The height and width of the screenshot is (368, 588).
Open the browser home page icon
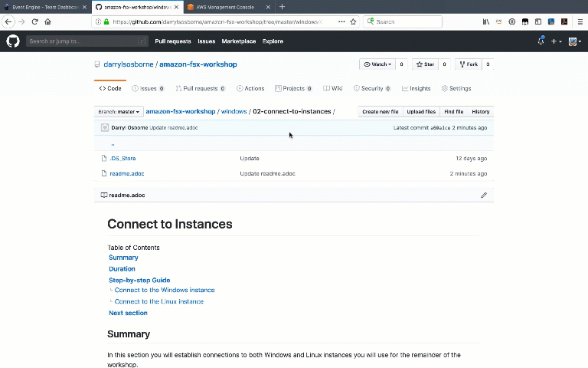(x=47, y=21)
